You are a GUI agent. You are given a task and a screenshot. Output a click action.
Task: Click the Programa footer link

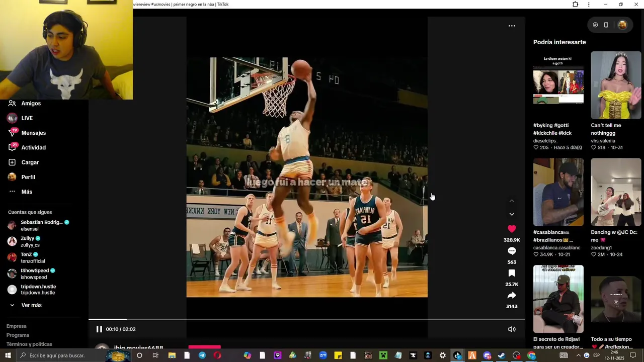tap(18, 335)
